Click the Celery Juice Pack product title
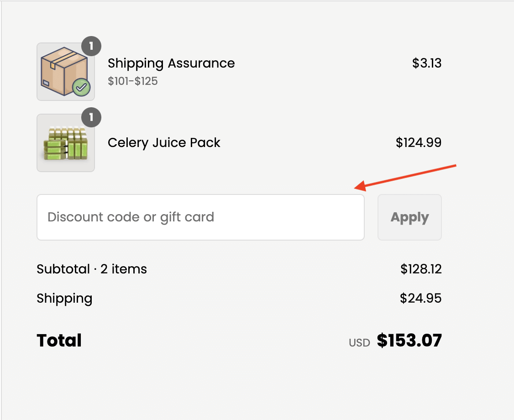 click(x=164, y=142)
